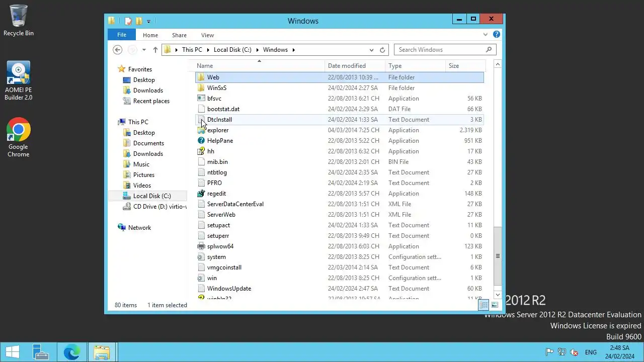
Task: Expand the Local Disk (C:) breadcrumb arrow
Action: coord(257,50)
